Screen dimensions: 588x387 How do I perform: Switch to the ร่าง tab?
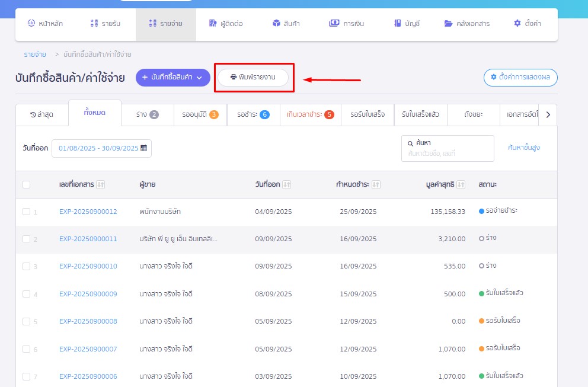[148, 115]
